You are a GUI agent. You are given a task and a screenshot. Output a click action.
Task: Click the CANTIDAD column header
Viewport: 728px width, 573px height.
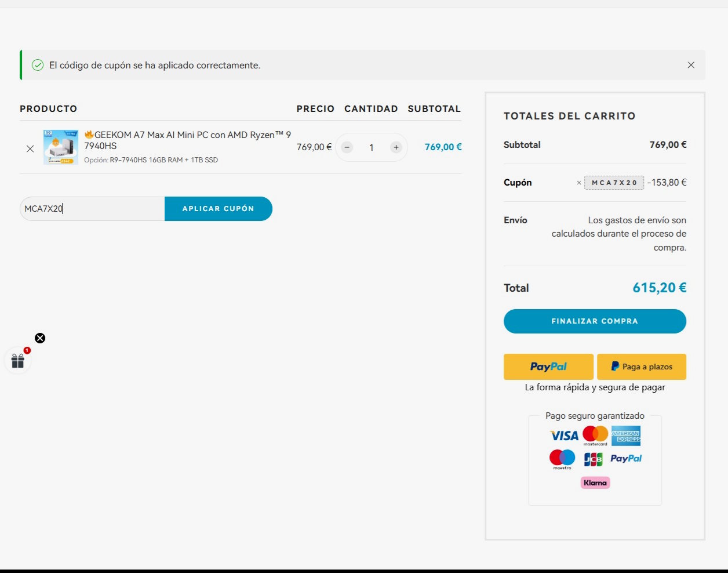click(371, 109)
